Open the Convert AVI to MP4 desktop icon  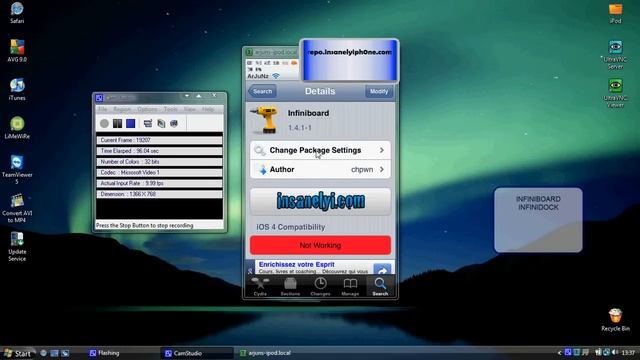17,208
